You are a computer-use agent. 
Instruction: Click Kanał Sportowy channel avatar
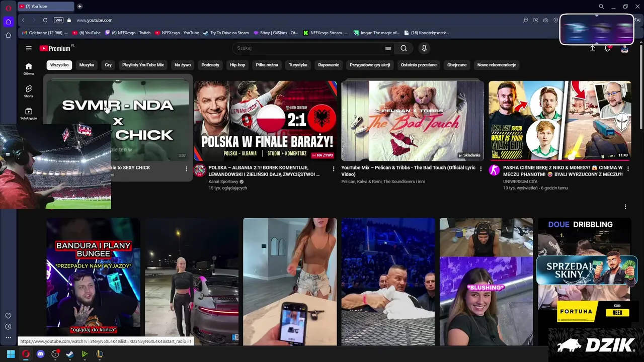click(200, 170)
